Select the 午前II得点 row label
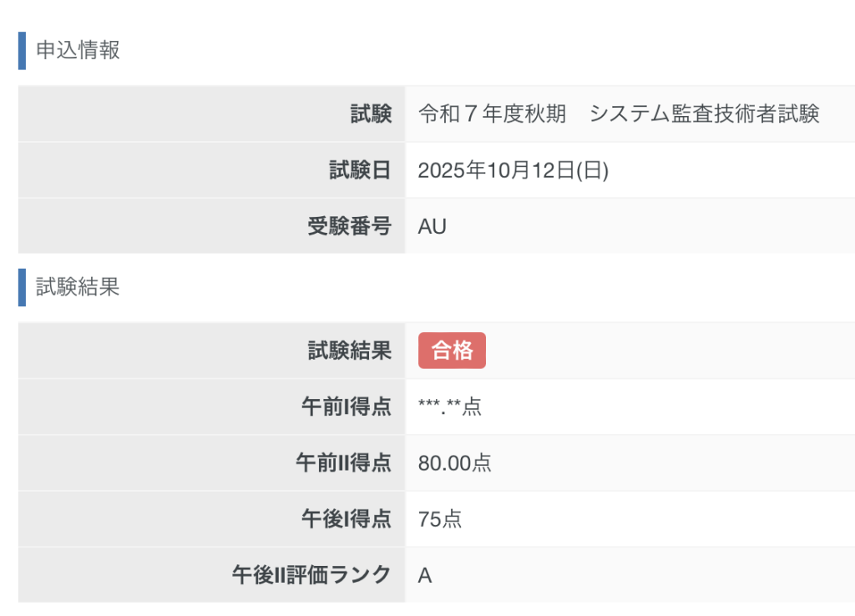855x616 pixels. click(x=343, y=463)
